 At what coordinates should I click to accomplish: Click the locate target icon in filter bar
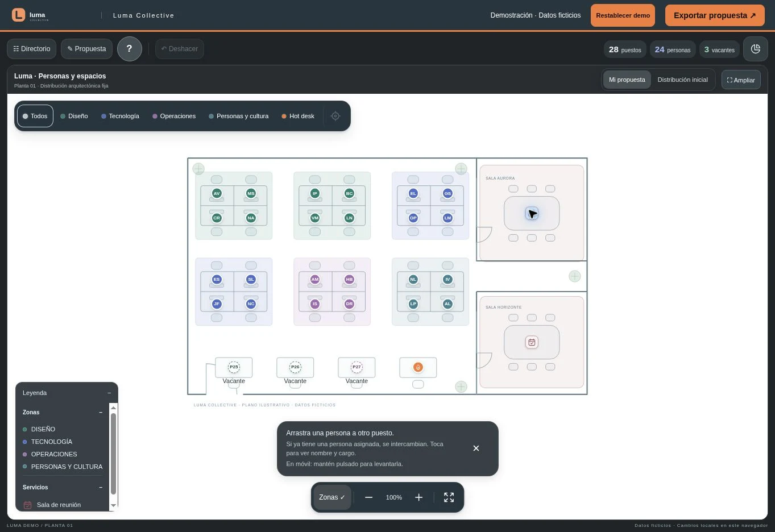[x=335, y=116]
